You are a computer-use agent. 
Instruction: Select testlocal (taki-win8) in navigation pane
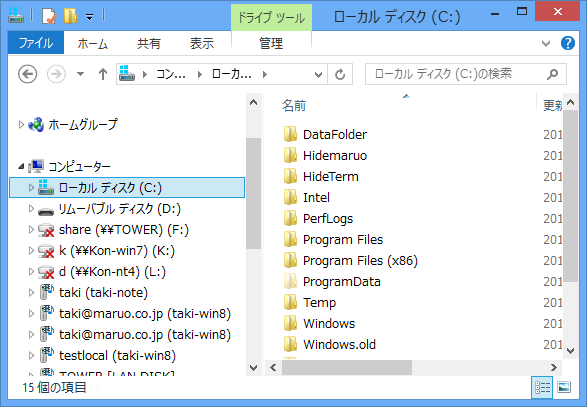118,355
